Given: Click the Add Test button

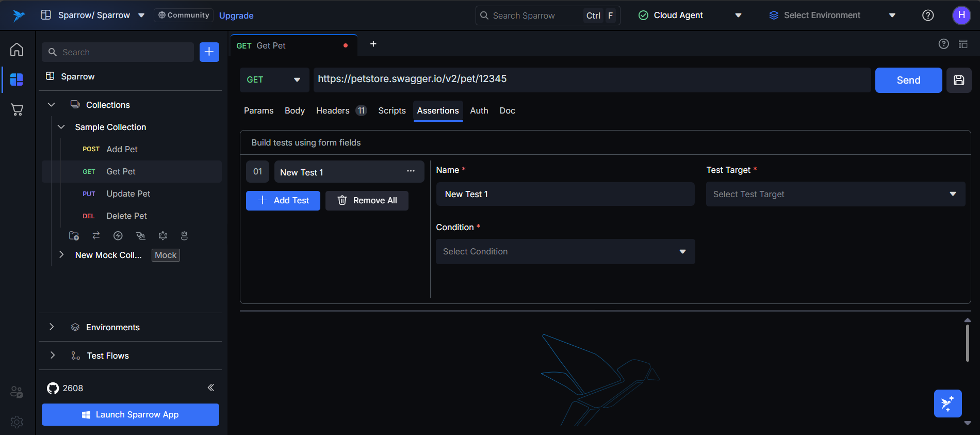Looking at the screenshot, I should pos(283,200).
